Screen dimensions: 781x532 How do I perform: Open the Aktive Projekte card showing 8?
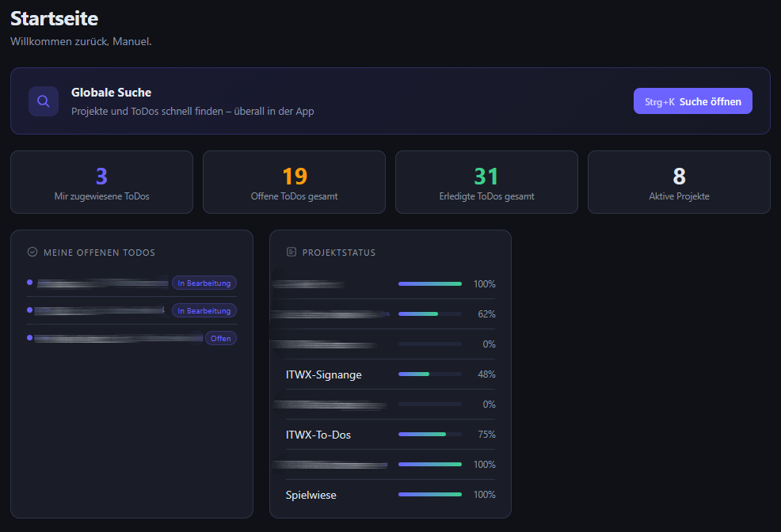pyautogui.click(x=679, y=182)
